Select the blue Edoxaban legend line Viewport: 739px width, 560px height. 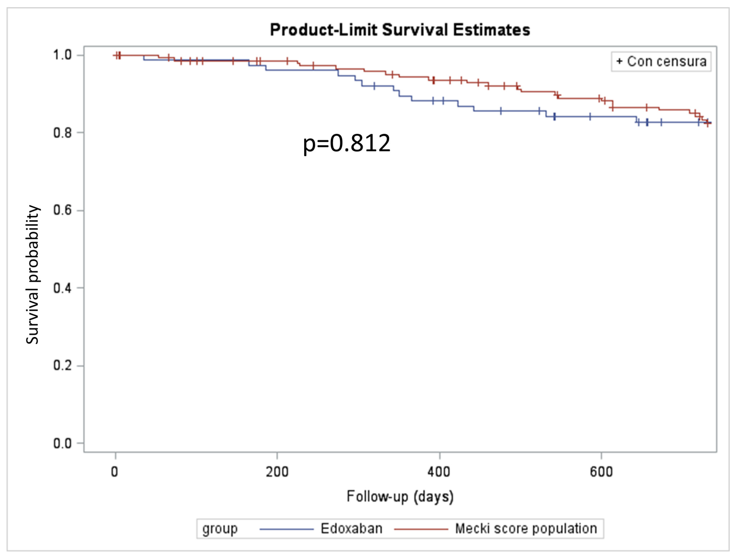(287, 529)
